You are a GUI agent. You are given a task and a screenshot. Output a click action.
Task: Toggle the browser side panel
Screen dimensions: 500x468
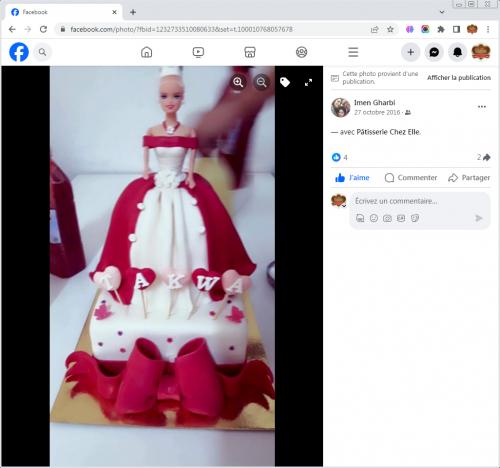456,29
